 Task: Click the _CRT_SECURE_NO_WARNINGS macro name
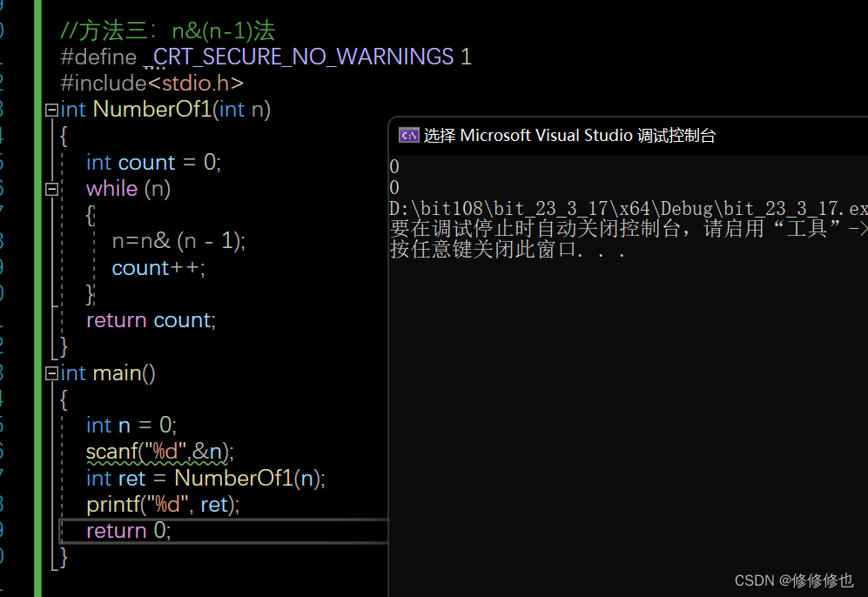(302, 57)
